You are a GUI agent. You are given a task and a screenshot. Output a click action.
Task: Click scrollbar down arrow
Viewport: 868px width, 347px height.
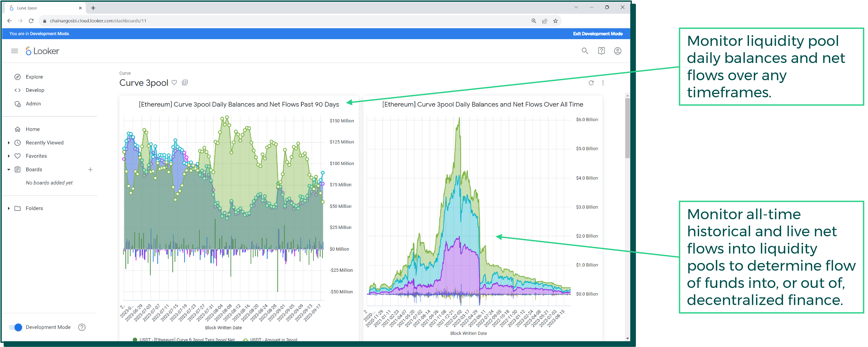[x=627, y=338]
